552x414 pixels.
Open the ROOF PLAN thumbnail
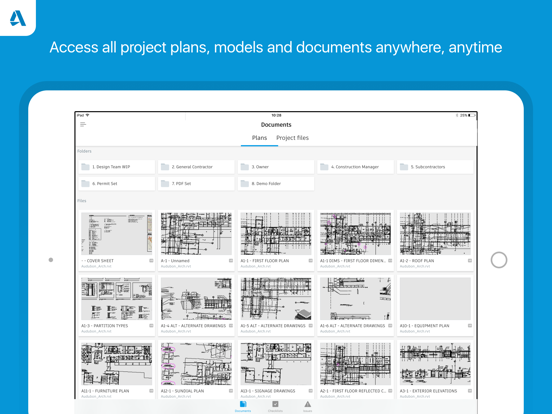coord(435,234)
